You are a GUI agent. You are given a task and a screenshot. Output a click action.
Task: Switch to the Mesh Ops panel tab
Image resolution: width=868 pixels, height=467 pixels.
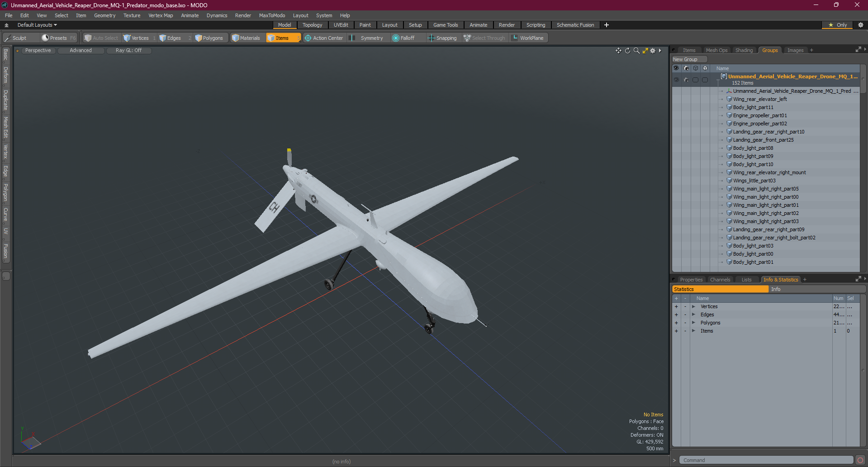[x=716, y=50]
